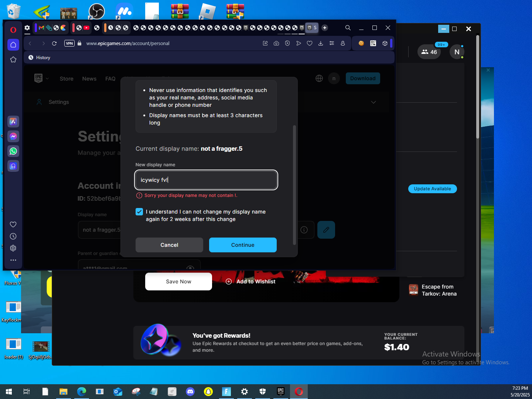This screenshot has width=532, height=399.
Task: Open the History bookmark bar item
Action: [x=39, y=58]
